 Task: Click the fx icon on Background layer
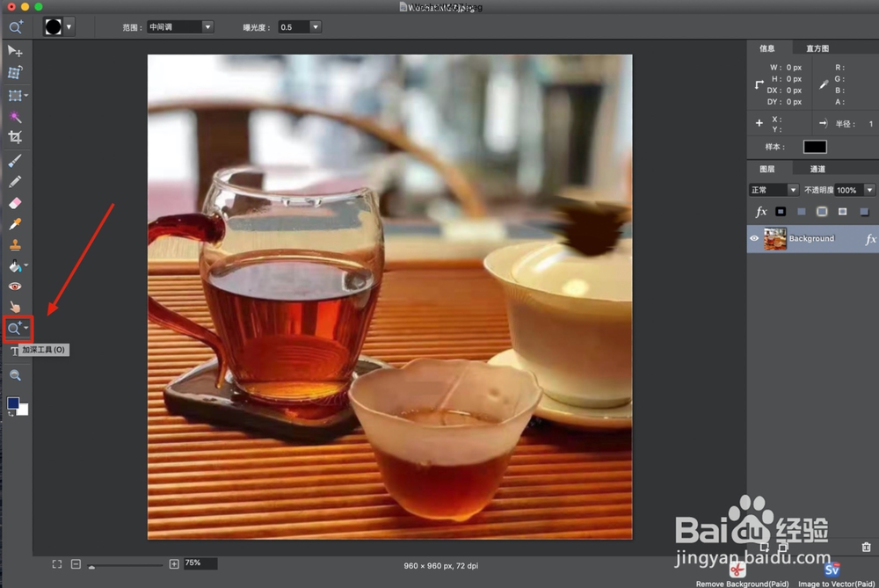click(870, 239)
